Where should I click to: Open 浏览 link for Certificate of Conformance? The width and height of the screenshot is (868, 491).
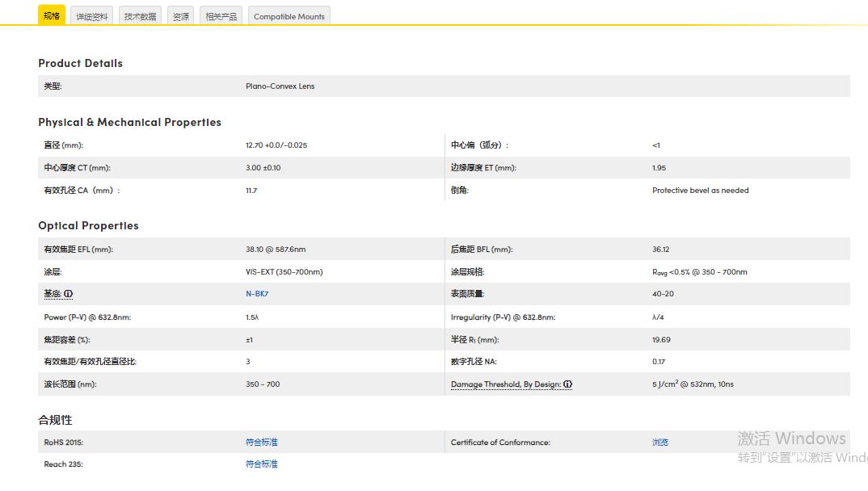point(660,443)
